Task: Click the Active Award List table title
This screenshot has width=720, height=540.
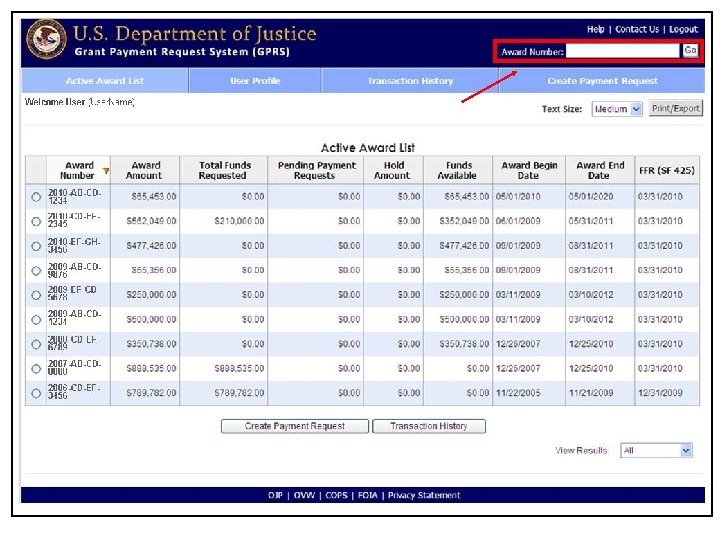Action: [x=367, y=148]
